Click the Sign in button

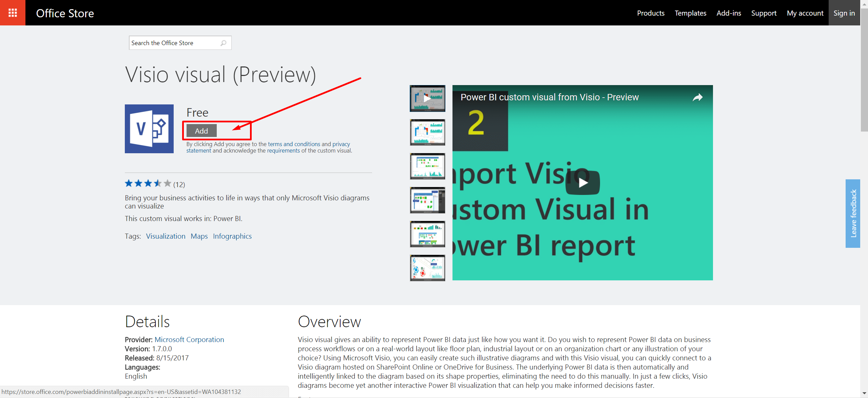[844, 13]
